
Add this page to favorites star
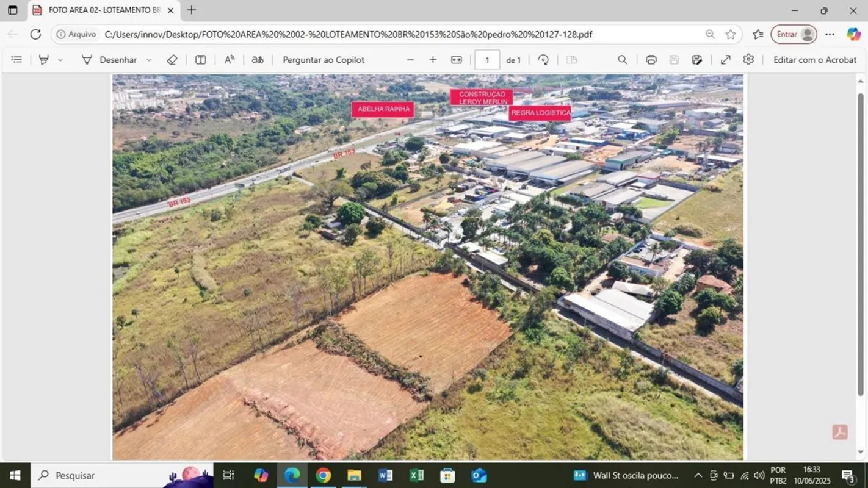tap(731, 34)
